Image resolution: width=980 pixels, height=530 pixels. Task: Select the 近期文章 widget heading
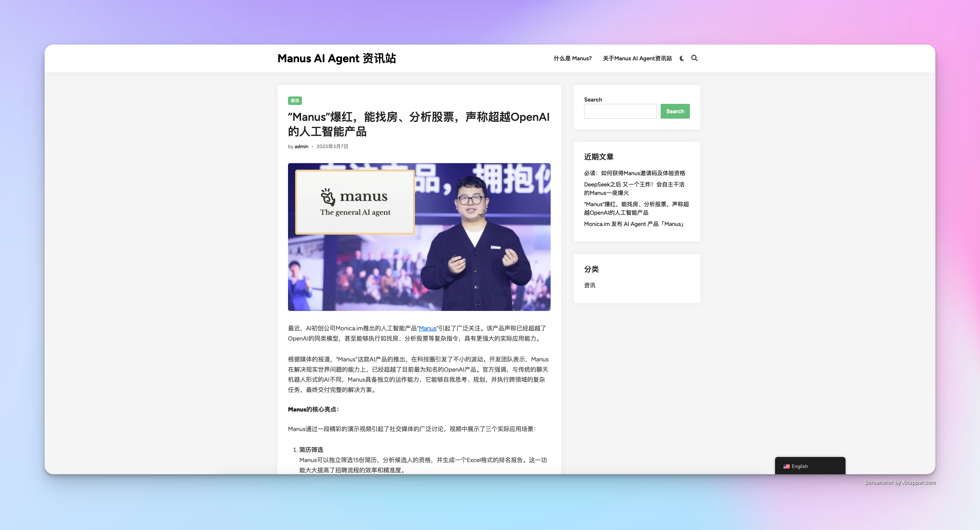click(598, 157)
